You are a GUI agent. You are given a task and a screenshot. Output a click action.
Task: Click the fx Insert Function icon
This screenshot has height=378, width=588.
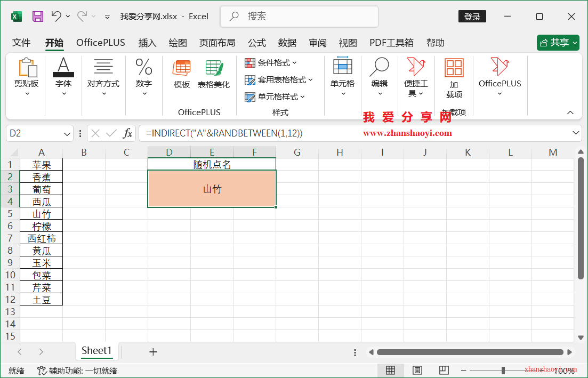coord(127,133)
